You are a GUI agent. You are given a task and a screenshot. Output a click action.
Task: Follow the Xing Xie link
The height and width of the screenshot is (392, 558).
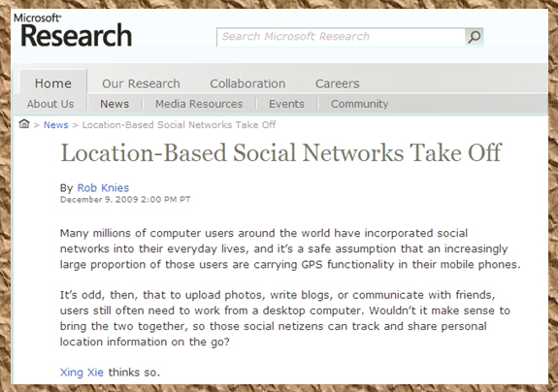(82, 372)
